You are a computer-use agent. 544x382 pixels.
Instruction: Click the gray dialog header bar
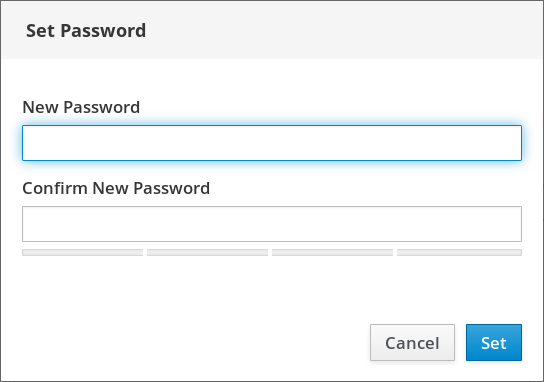tap(272, 30)
